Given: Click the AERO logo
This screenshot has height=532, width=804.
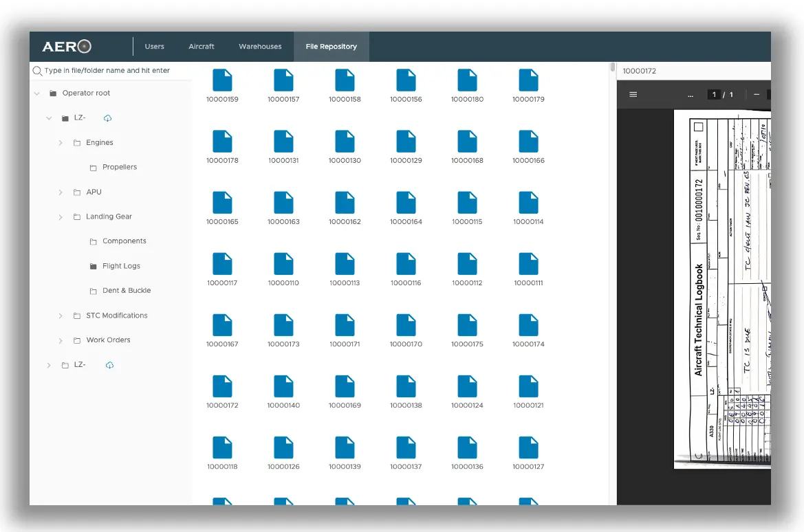Looking at the screenshot, I should click(x=67, y=47).
